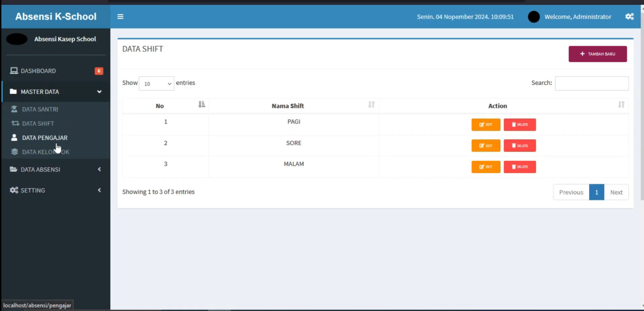
Task: Delete the MALAM shift
Action: 520,167
